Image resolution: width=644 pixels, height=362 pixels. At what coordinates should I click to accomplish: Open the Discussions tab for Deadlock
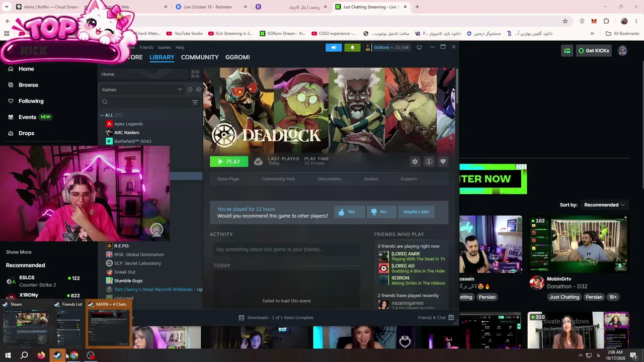click(x=330, y=178)
